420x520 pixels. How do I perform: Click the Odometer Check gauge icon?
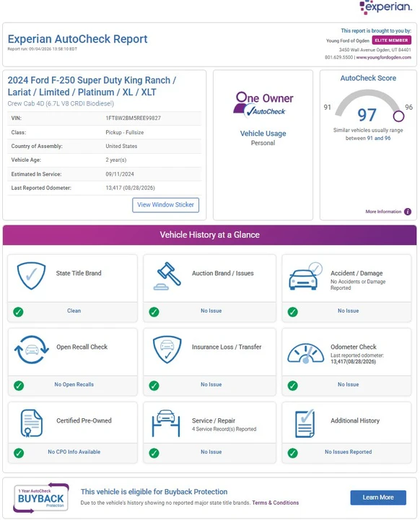click(x=306, y=353)
